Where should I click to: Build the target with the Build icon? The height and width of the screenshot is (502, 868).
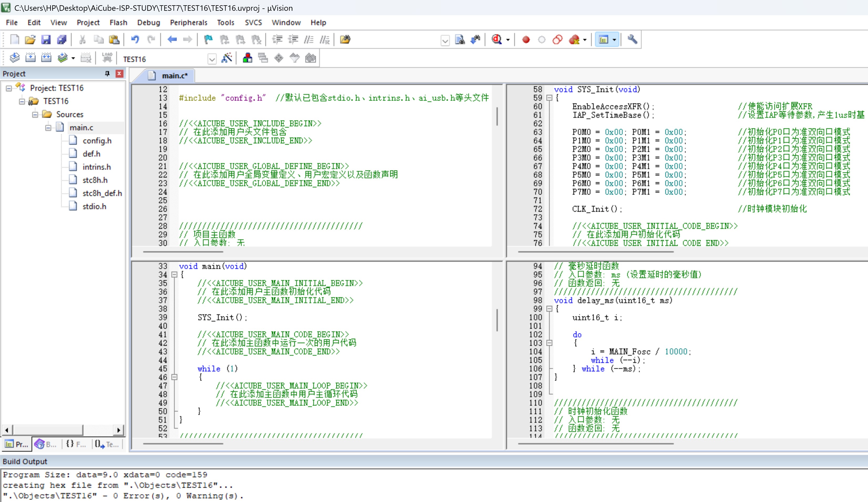pyautogui.click(x=30, y=58)
